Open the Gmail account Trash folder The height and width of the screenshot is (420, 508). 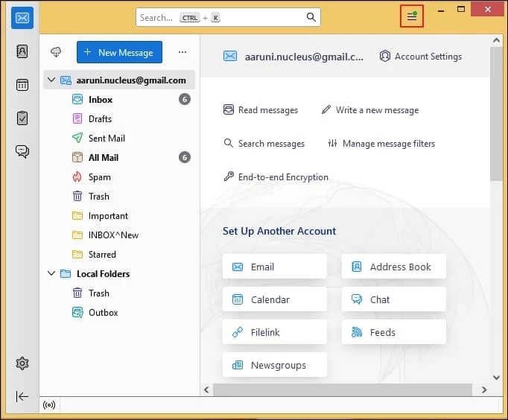coord(119,197)
